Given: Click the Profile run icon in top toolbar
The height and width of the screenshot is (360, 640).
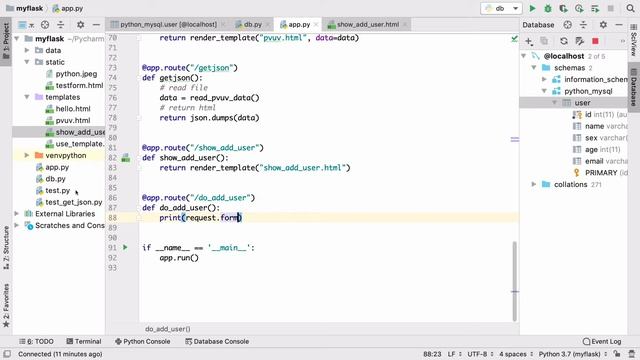Looking at the screenshot, I should [579, 8].
